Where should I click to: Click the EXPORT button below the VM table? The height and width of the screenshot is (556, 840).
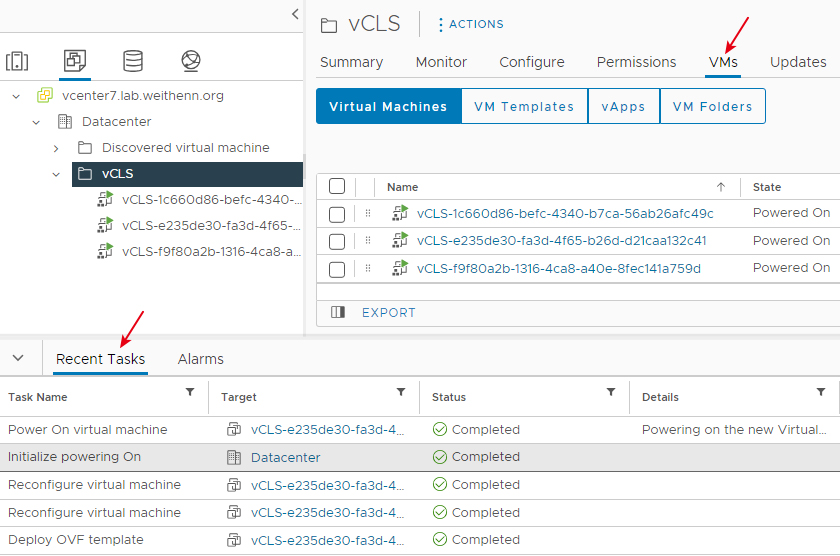(x=388, y=313)
